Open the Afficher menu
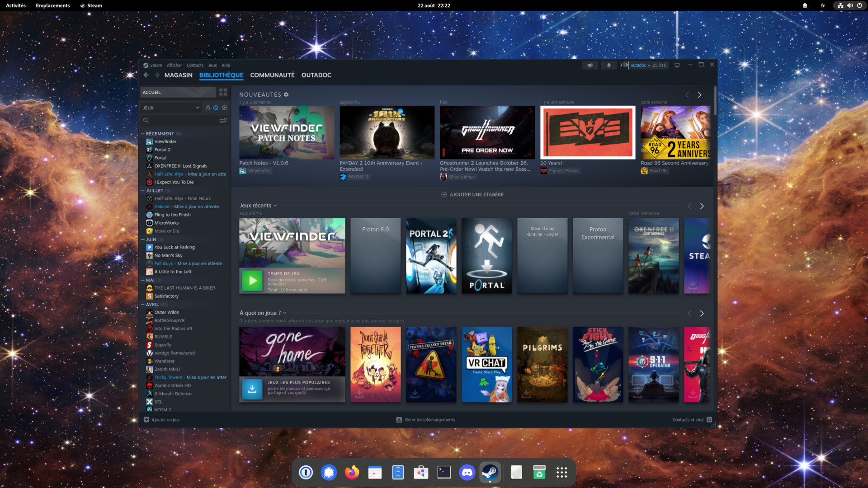This screenshot has width=868, height=488. pyautogui.click(x=174, y=65)
